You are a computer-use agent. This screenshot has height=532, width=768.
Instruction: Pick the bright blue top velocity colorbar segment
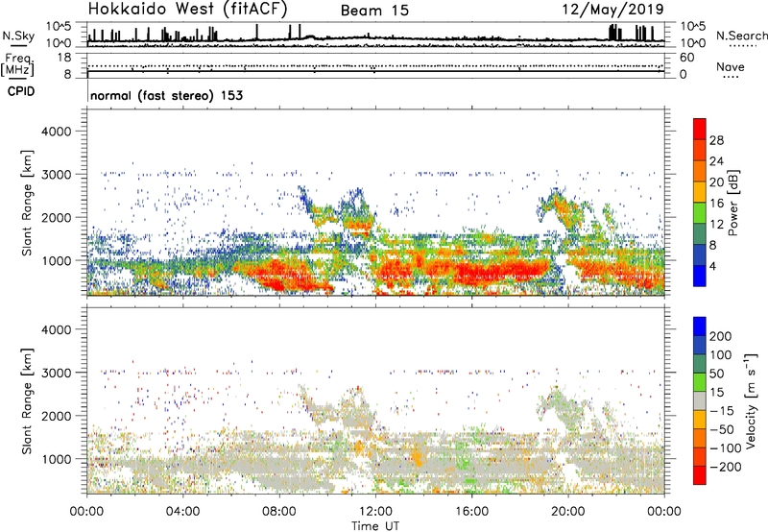coord(700,326)
